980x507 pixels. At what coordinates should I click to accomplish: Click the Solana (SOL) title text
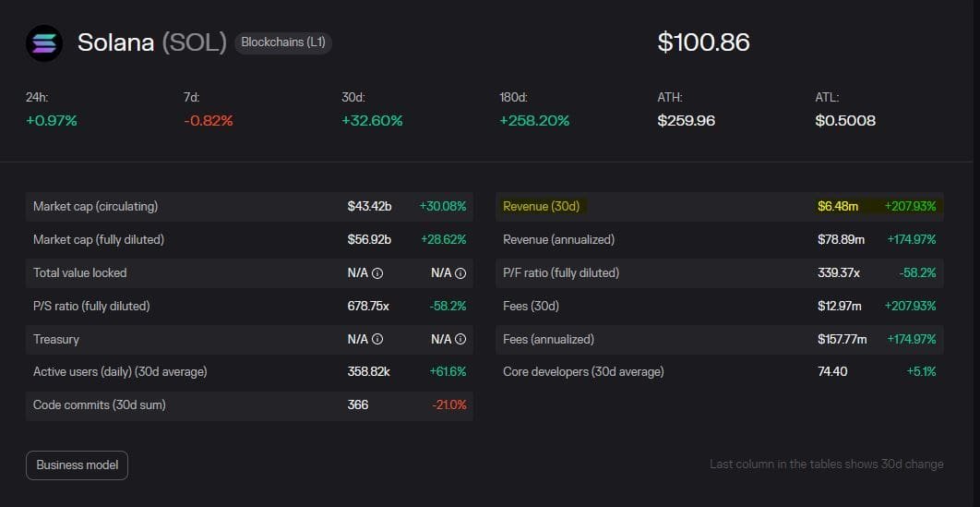pyautogui.click(x=151, y=42)
